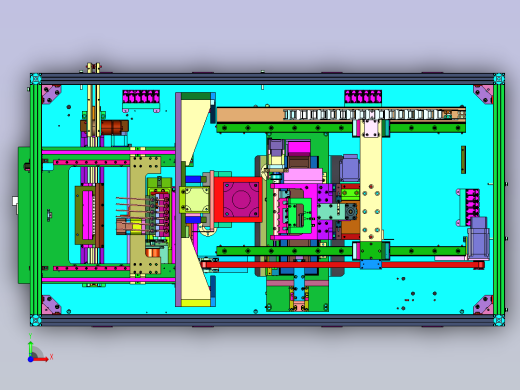
Task: Select the long red horizontal belt bar
Action: click(x=343, y=265)
